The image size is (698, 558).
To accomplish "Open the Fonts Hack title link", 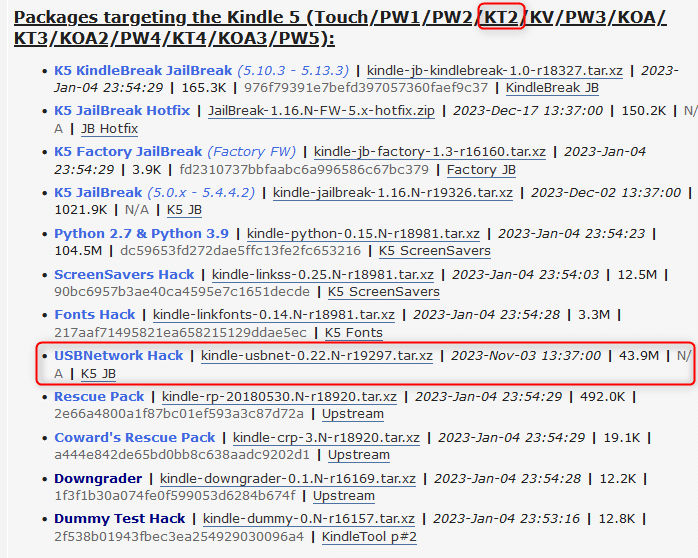I will (95, 315).
